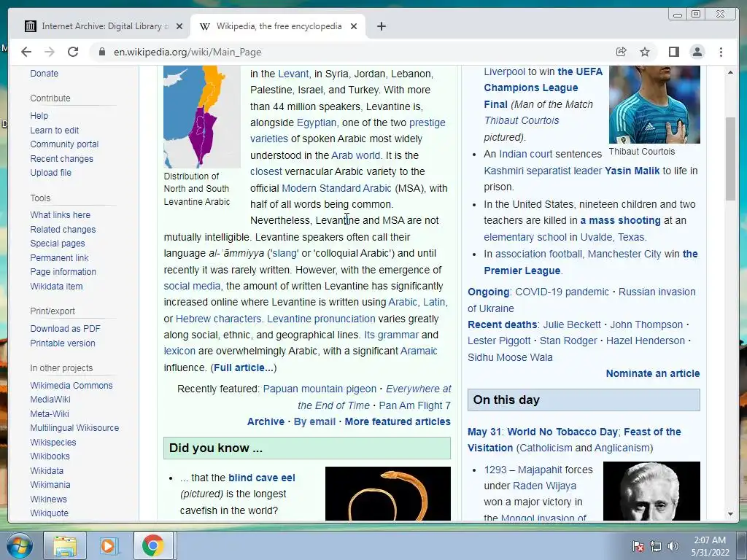The image size is (747, 560).
Task: Close the Internet Archive tab
Action: point(179,26)
